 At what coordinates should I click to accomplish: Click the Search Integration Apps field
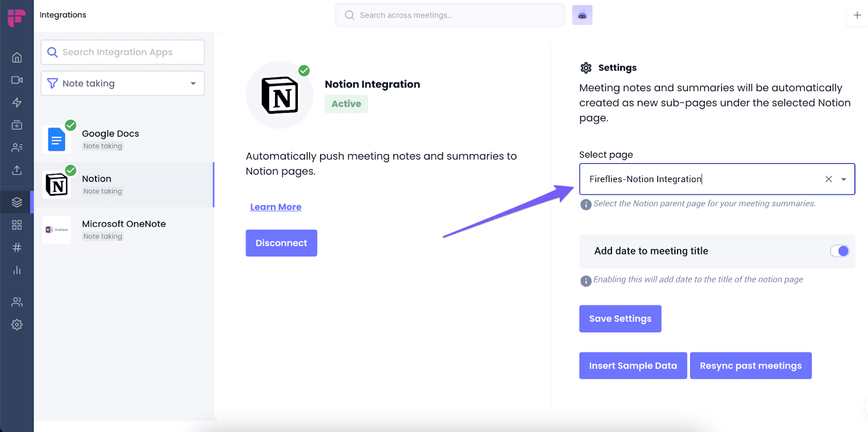[x=123, y=52]
